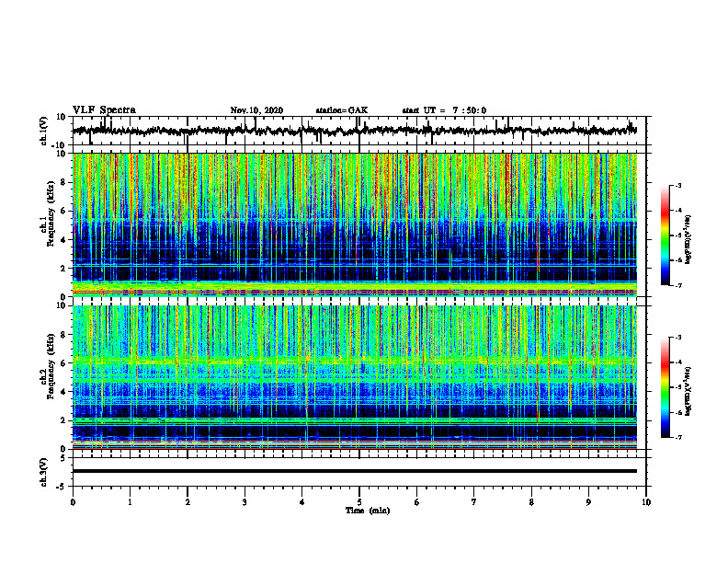Click tick label 6 on Time axis
728x563 pixels.
coord(417,502)
